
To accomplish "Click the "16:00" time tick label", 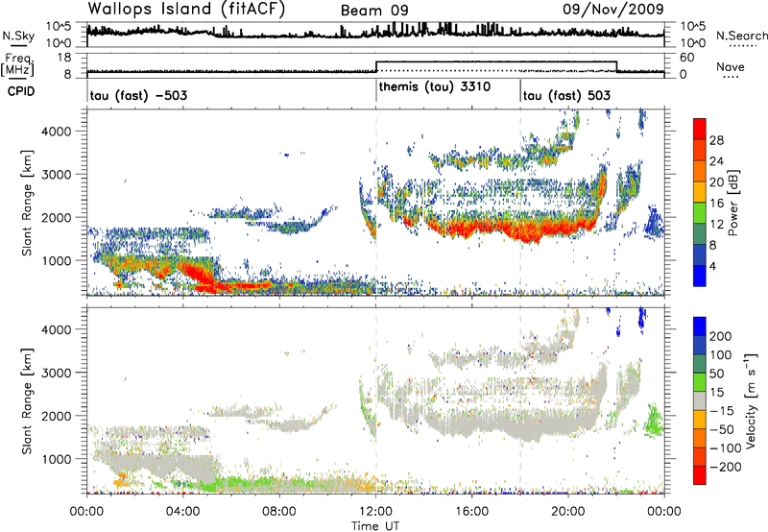I will pos(471,512).
